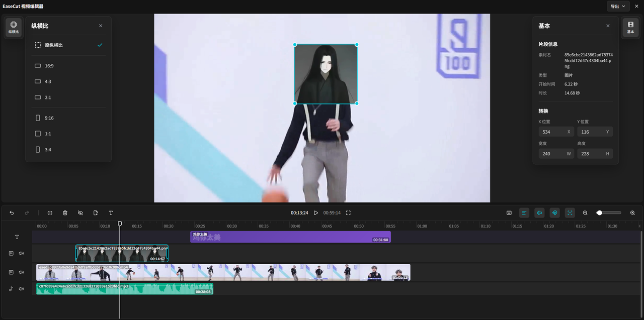
Task: Hide the selected clip via crossed-eye icon
Action: pyautogui.click(x=80, y=213)
